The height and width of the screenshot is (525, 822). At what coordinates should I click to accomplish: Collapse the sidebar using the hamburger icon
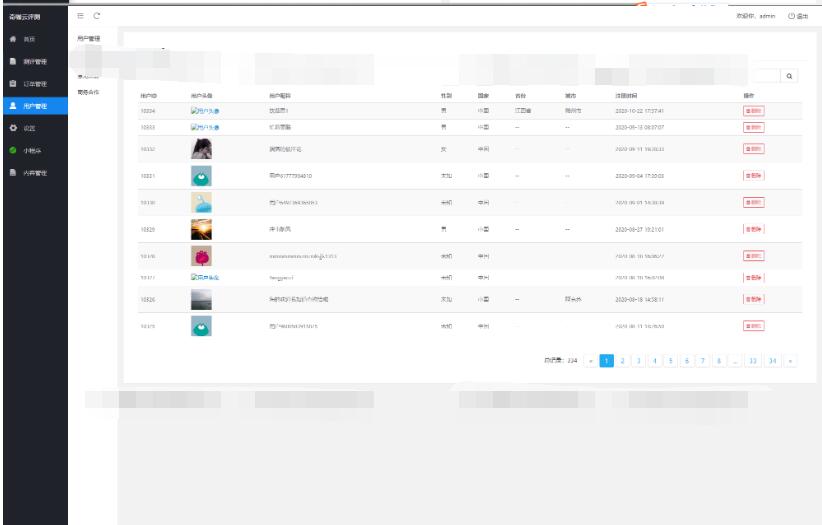click(x=80, y=16)
